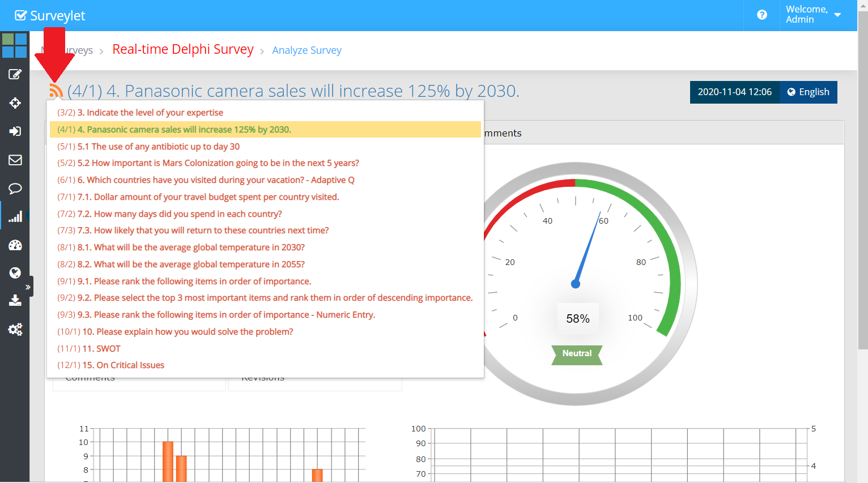This screenshot has width=868, height=483.
Task: Click the download icon in sidebar
Action: [15, 300]
